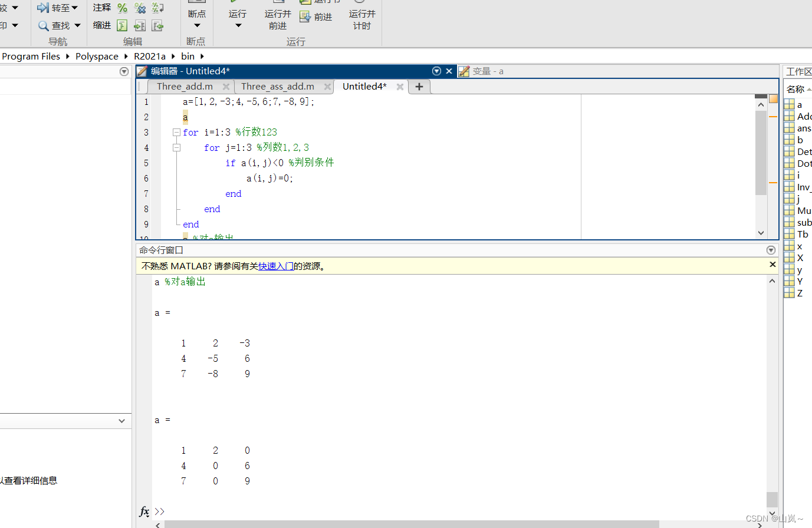The height and width of the screenshot is (528, 812).
Task: Click line number 5 in editor gutter
Action: pos(146,163)
